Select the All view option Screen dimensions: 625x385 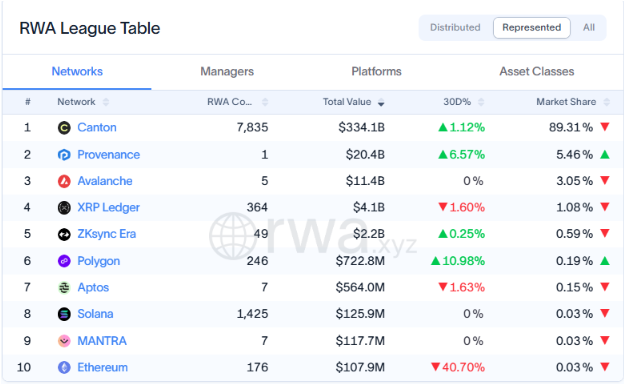[x=589, y=28]
